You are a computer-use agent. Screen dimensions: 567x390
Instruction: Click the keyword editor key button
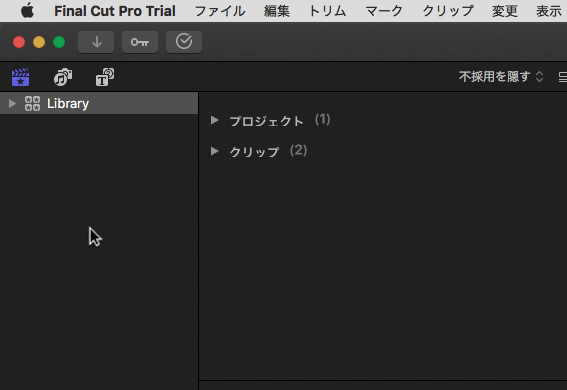point(140,42)
